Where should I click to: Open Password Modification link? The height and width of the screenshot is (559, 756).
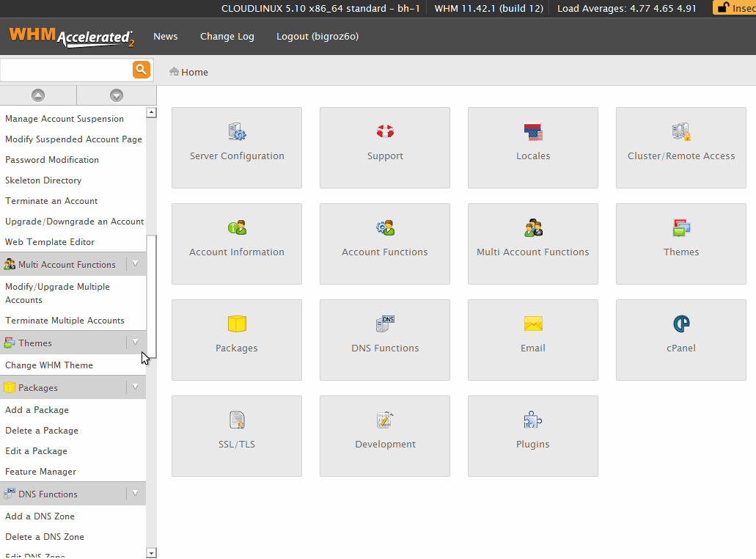(x=52, y=160)
